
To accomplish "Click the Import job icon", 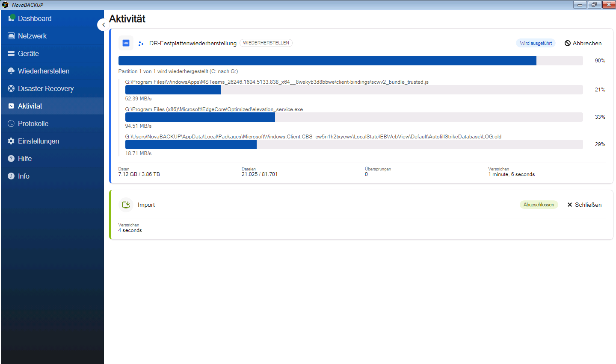I will point(126,205).
